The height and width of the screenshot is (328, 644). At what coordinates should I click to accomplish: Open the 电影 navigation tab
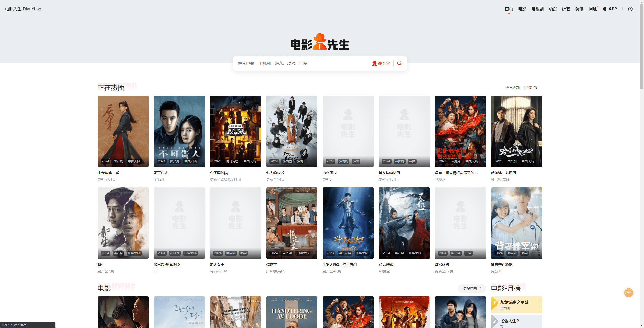pyautogui.click(x=522, y=9)
